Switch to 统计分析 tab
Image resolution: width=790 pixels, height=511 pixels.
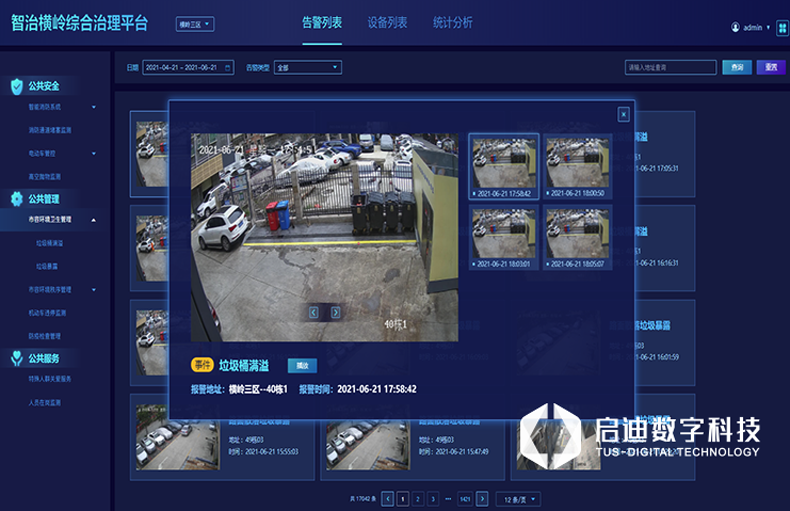coord(452,23)
